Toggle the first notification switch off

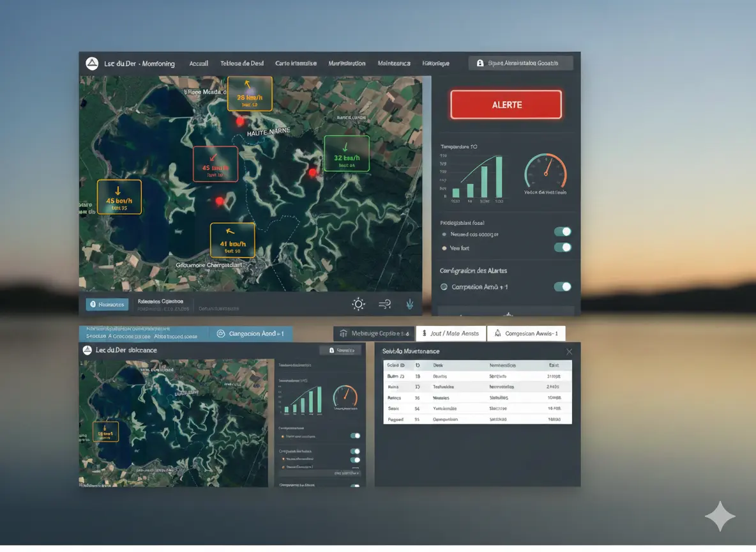point(563,231)
